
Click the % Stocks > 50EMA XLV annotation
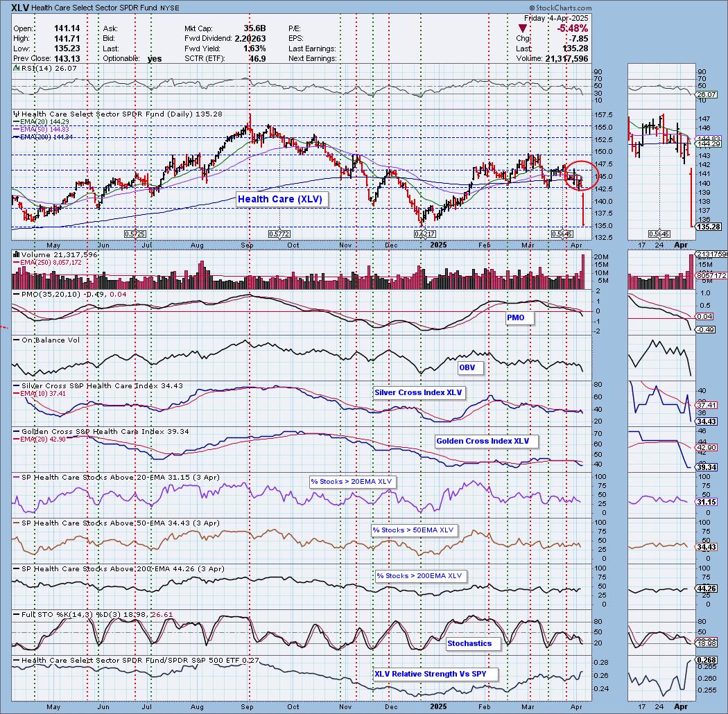[413, 530]
